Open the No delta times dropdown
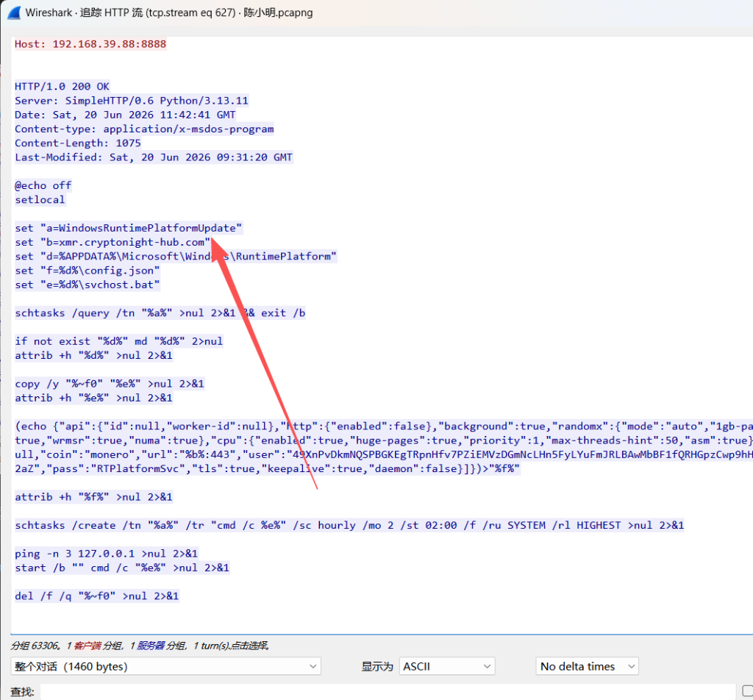The width and height of the screenshot is (753, 700). pyautogui.click(x=587, y=666)
